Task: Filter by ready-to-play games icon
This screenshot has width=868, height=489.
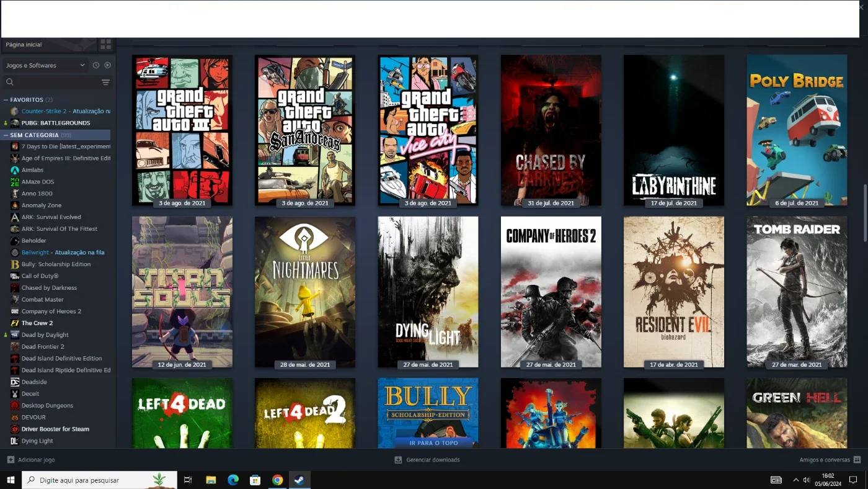Action: [107, 65]
